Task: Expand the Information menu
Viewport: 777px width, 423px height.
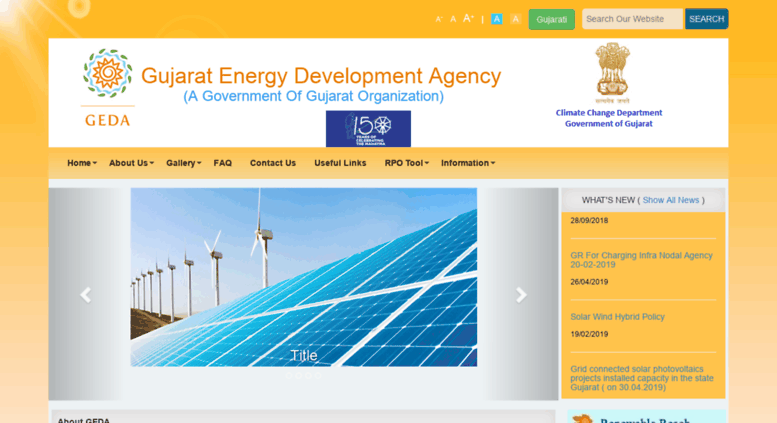Action: coord(468,163)
